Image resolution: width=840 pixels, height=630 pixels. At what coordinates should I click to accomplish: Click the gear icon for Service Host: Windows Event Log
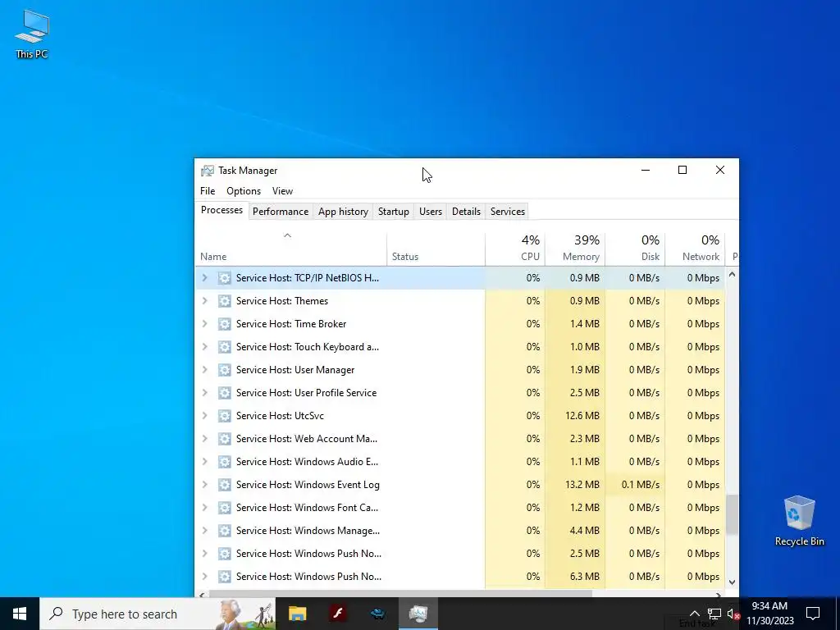225,484
